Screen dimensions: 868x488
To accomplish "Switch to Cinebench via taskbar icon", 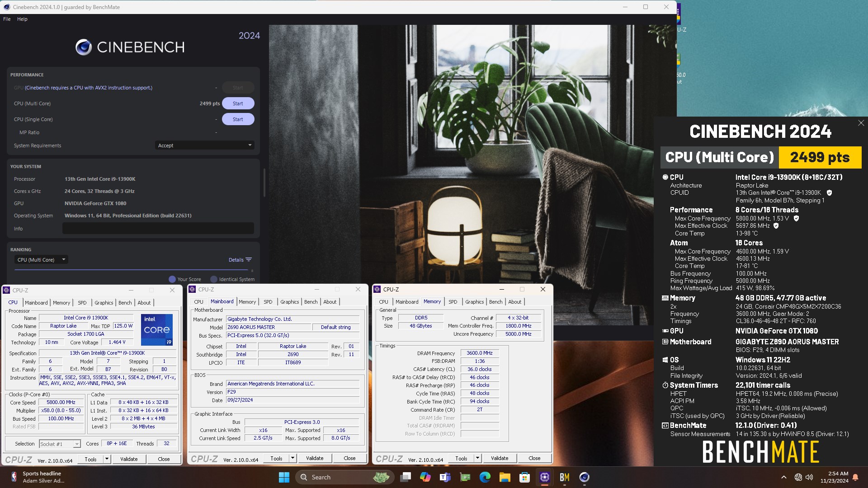I will 585,477.
